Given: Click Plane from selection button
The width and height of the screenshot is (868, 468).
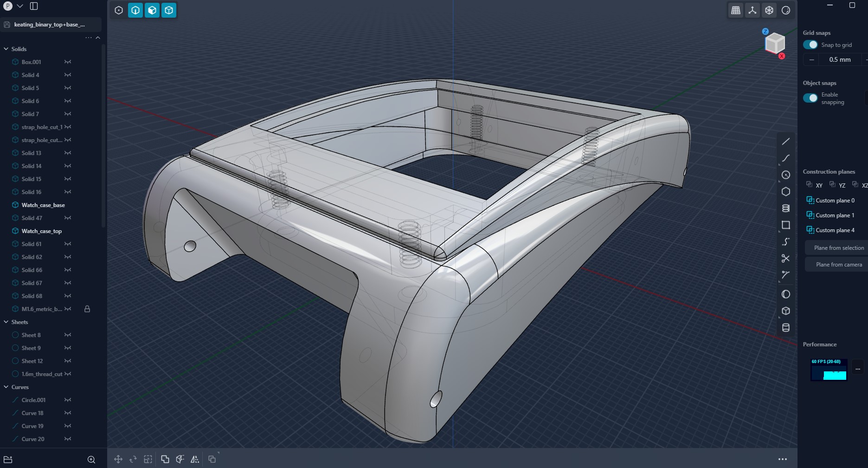Looking at the screenshot, I should (838, 248).
